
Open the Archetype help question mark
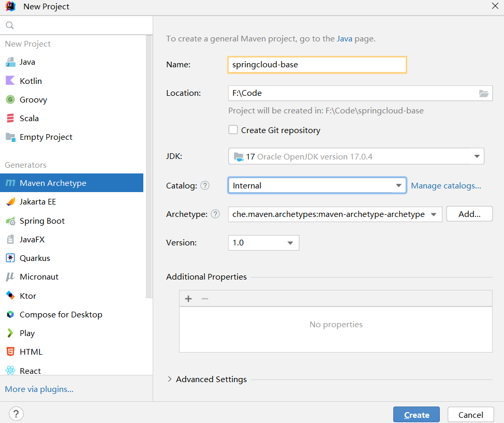[x=215, y=214]
